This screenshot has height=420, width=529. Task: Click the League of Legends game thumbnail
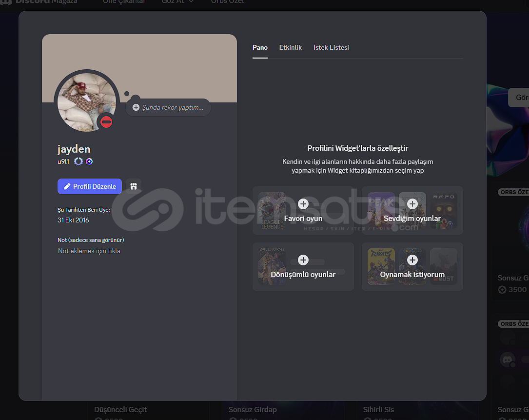click(x=272, y=211)
